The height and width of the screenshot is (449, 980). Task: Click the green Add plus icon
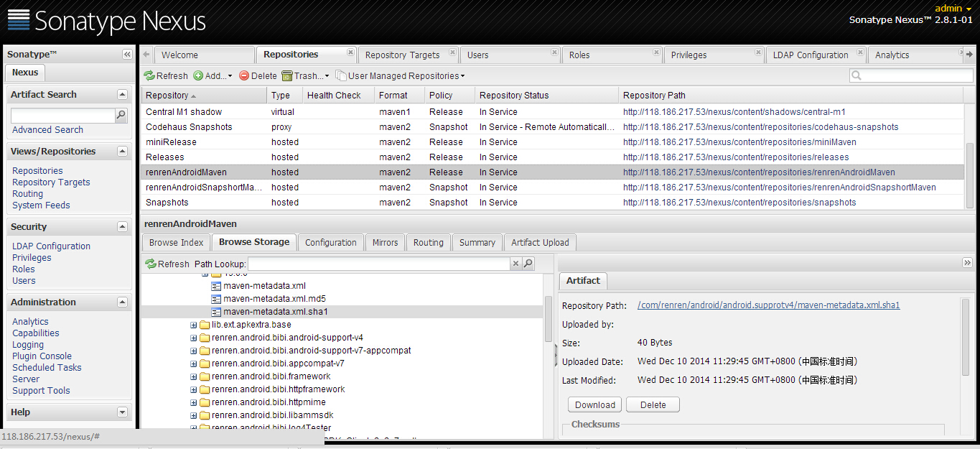point(198,75)
